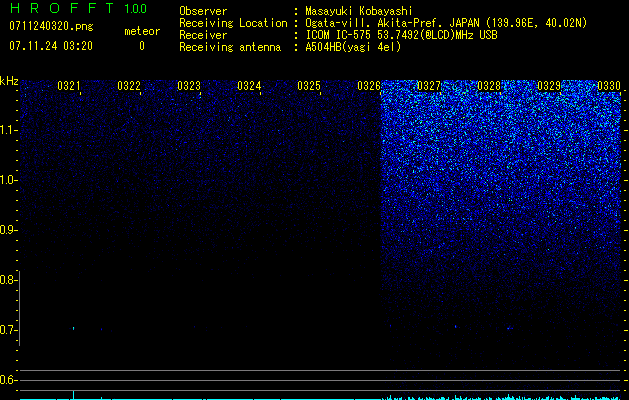The image size is (629, 400).
Task: Click the 0324 time marker
Action: [249, 86]
